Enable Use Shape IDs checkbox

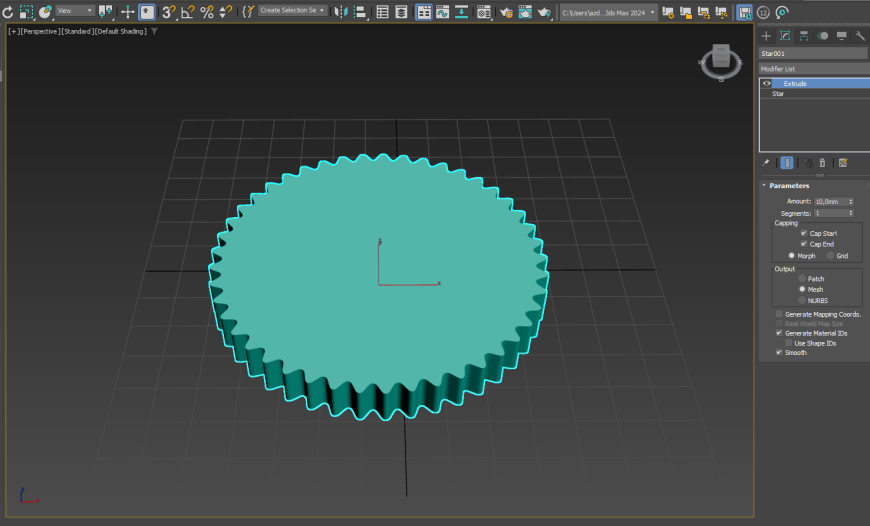tap(788, 343)
